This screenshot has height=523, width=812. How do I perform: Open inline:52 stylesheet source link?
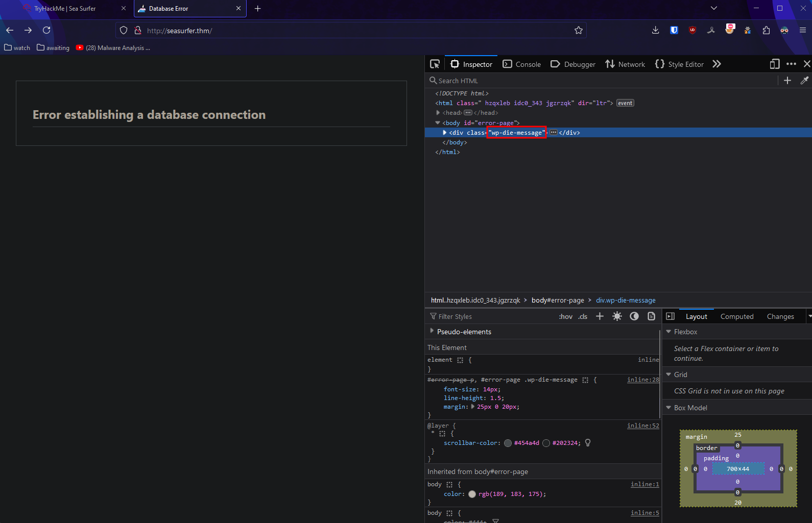coord(643,426)
